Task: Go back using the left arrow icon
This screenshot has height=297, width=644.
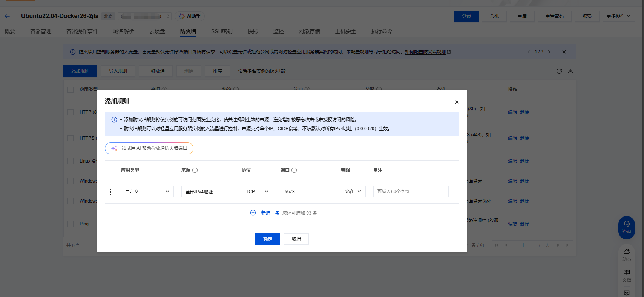Action: 7,16
